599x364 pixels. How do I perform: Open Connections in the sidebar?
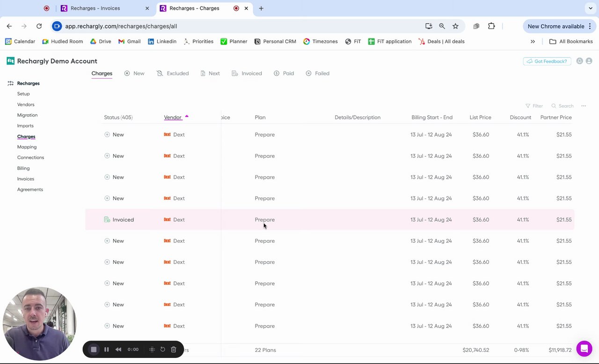[30, 158]
